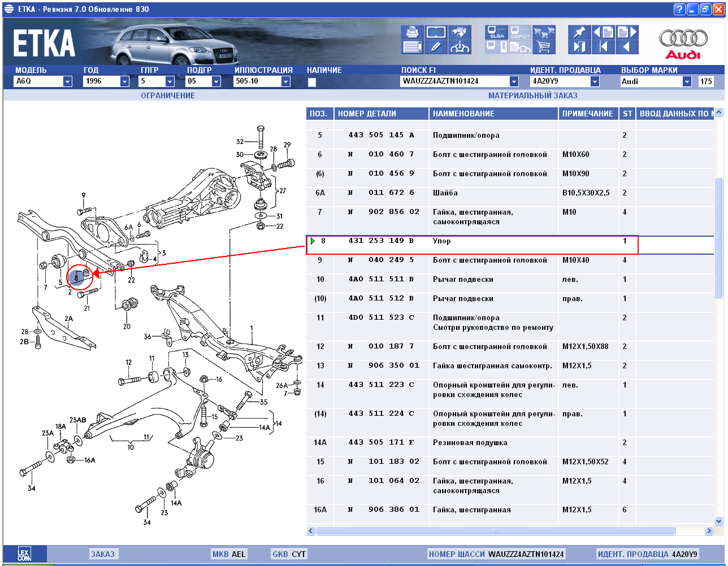Click scroll-down arrow of parts list

point(719,521)
